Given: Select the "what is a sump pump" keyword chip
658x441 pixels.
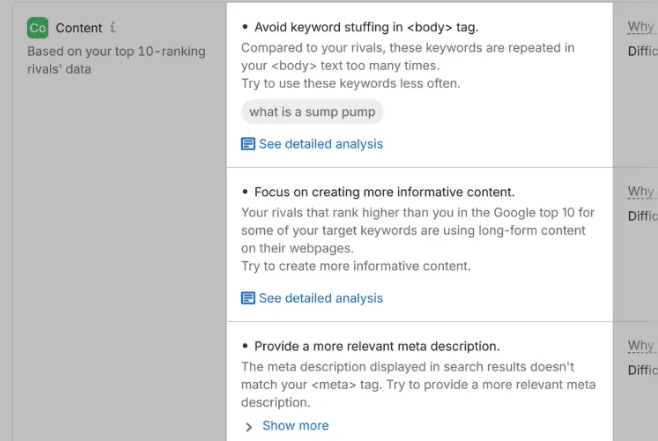Looking at the screenshot, I should pos(312,112).
